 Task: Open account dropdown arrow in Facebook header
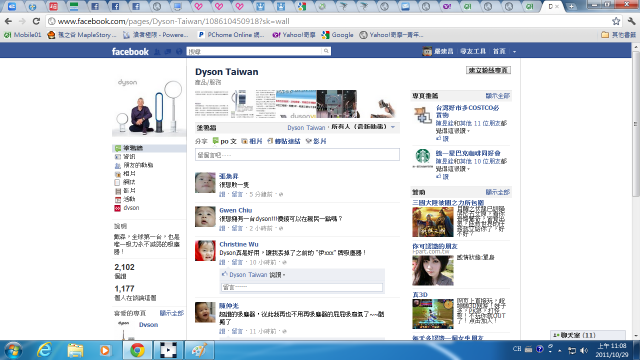514,51
